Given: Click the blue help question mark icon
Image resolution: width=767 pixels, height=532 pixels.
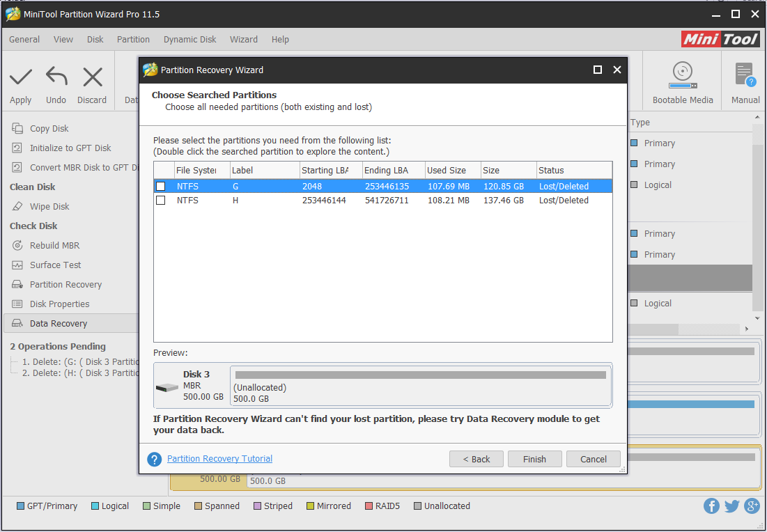Looking at the screenshot, I should click(x=154, y=459).
